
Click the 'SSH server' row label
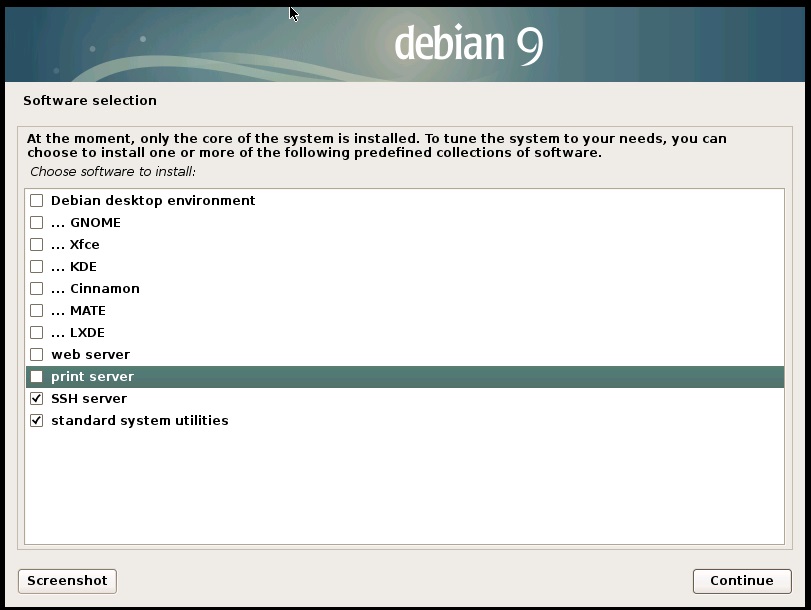click(x=89, y=399)
